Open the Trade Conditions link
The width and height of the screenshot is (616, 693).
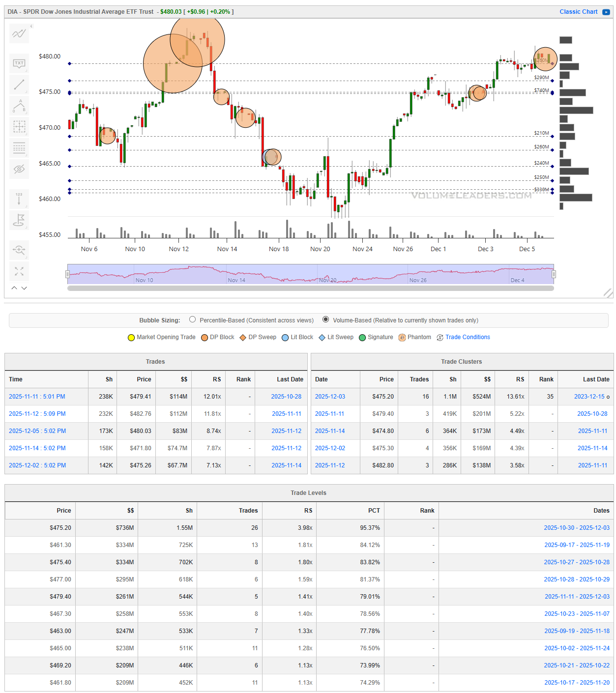[468, 337]
